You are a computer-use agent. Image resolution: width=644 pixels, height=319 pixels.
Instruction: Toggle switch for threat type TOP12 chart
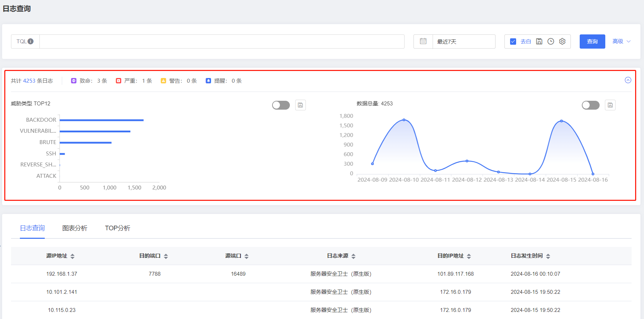click(x=281, y=105)
